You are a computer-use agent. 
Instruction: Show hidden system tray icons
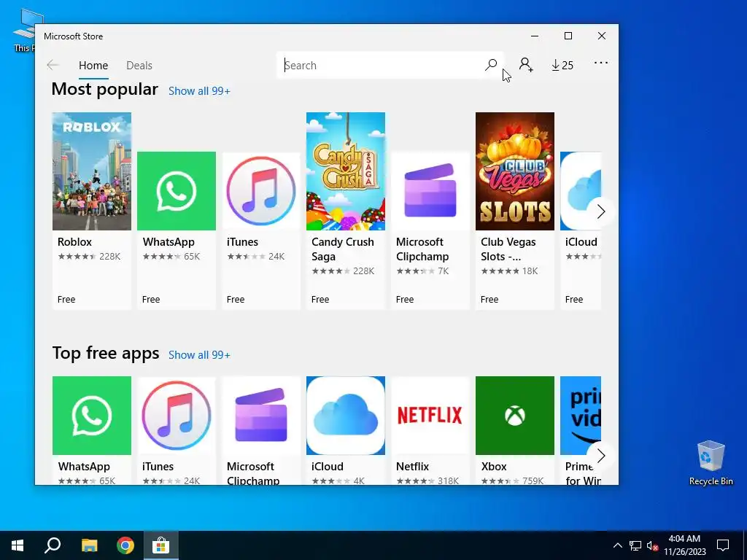[617, 545]
